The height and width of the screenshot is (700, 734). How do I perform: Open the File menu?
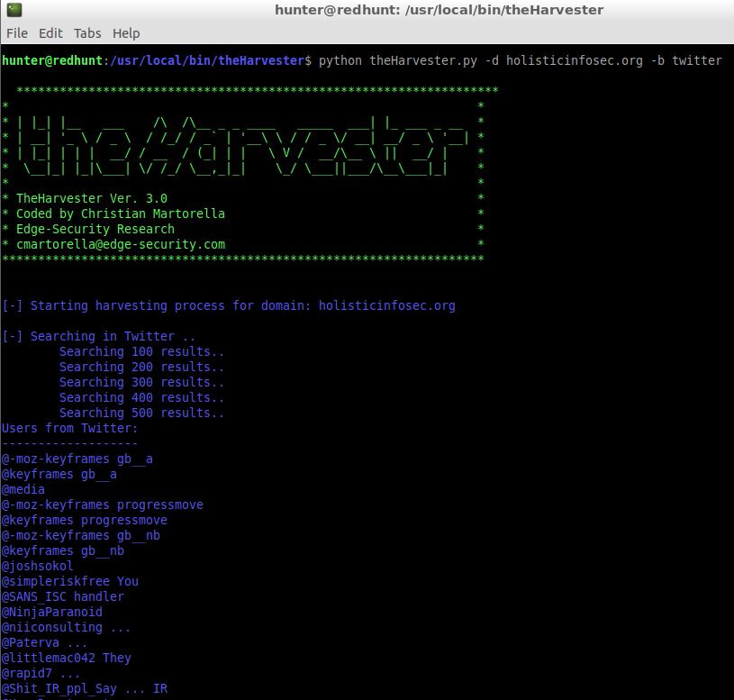pos(17,33)
